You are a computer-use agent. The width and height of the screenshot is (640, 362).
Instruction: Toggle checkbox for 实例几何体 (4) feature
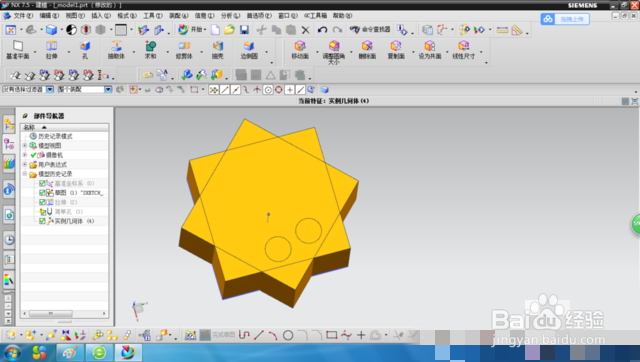click(x=42, y=221)
